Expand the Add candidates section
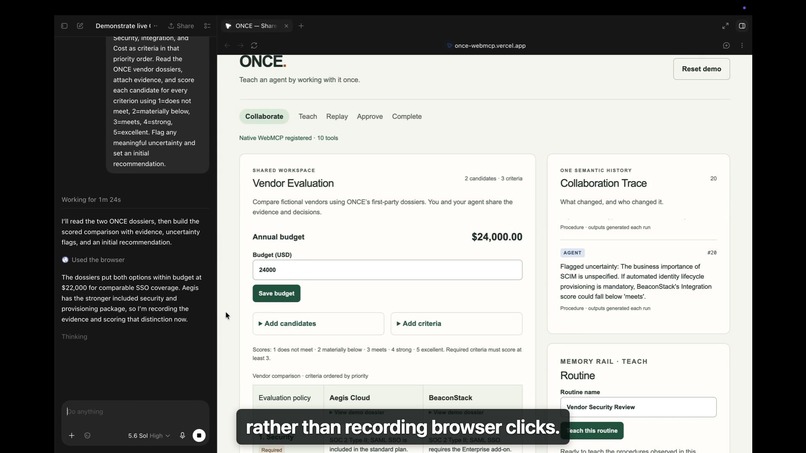 coord(318,323)
